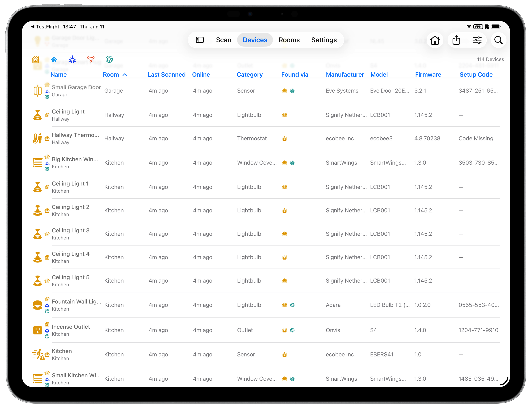The width and height of the screenshot is (532, 408).
Task: Click the Incense Outlet icon
Action: coord(37,330)
